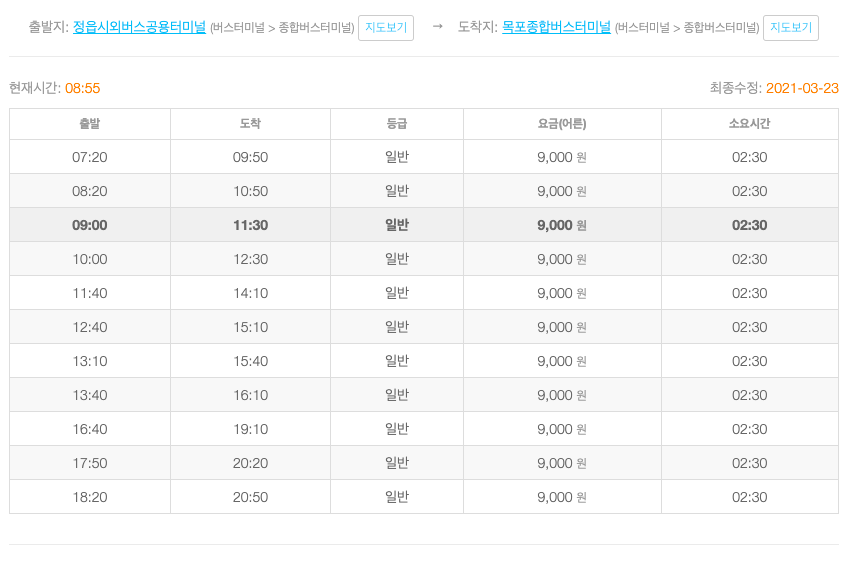Select the 17:50 departure time cell
The height and width of the screenshot is (561, 849).
coord(90,463)
